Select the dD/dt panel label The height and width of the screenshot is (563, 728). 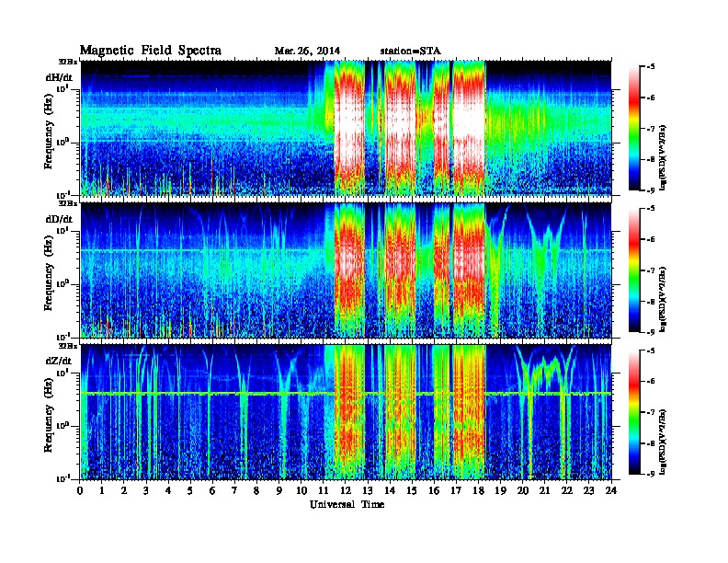pos(59,219)
